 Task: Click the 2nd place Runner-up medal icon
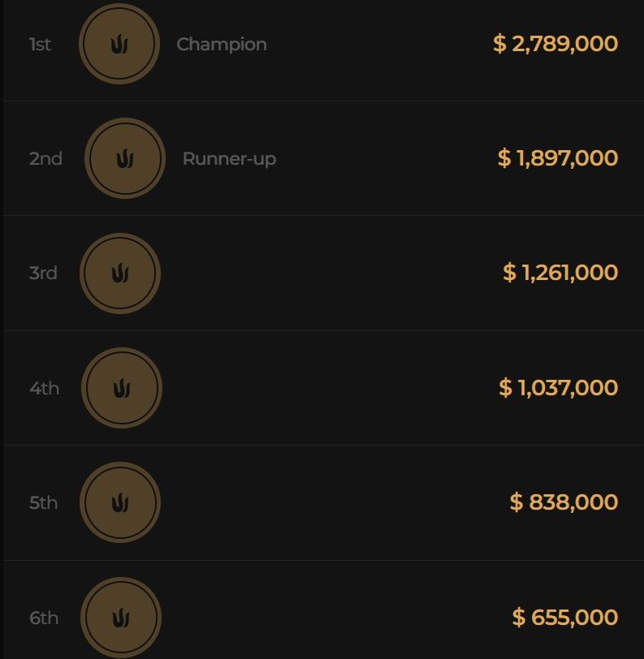[124, 158]
